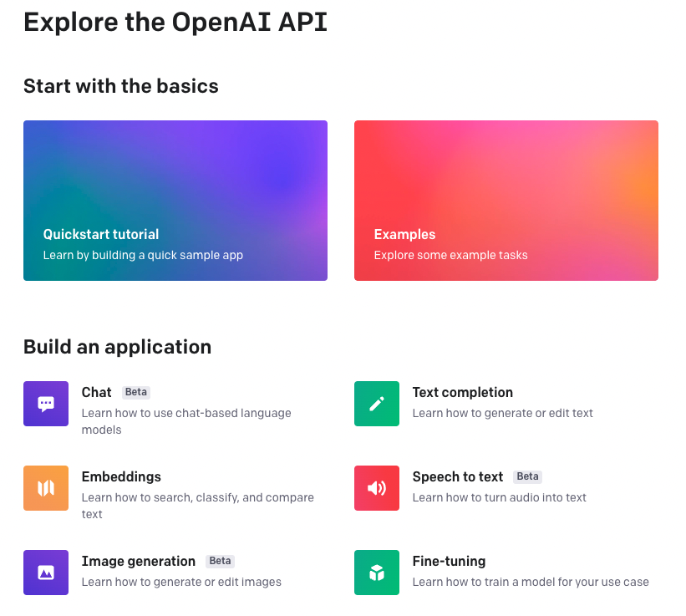The width and height of the screenshot is (686, 616).
Task: Click the Beta badge next to Chat
Action: (x=136, y=392)
